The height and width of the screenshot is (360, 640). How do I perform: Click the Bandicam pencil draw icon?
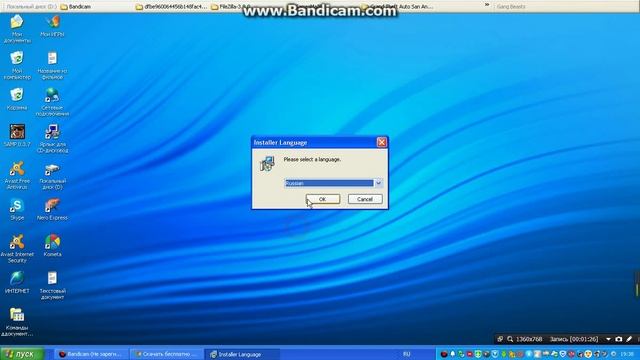(x=629, y=339)
